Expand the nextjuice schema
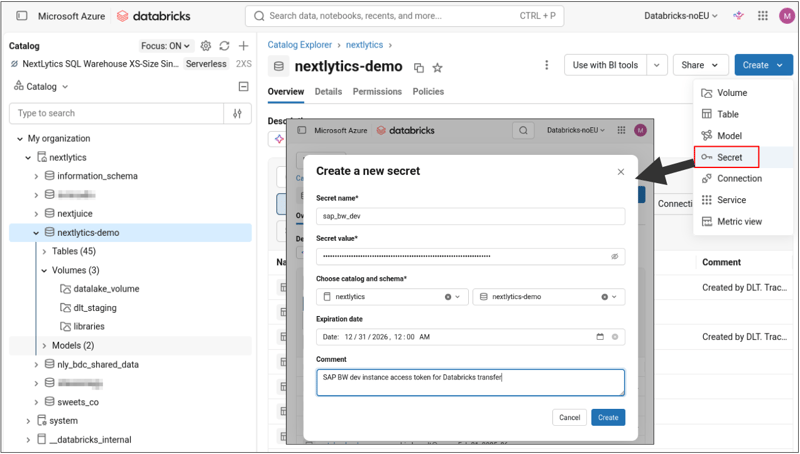The height and width of the screenshot is (454, 800). click(36, 214)
